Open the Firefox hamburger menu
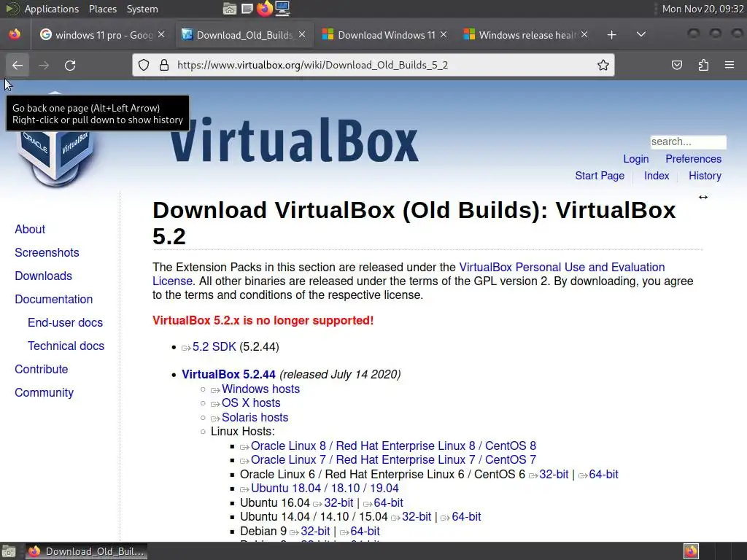 pos(729,65)
